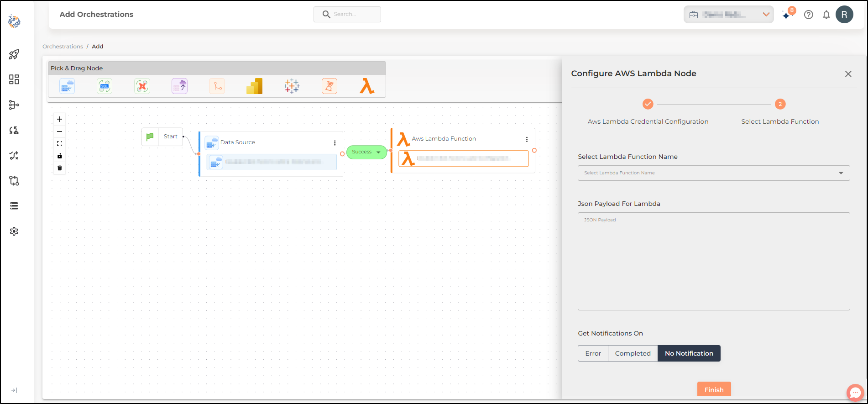Open the workspace selector dropdown
This screenshot has height=404, width=868.
tap(728, 15)
